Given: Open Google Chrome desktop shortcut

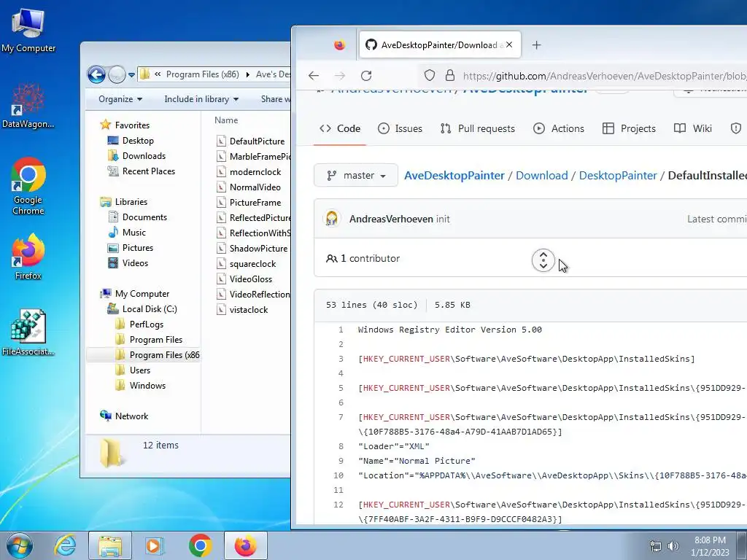Looking at the screenshot, I should [28, 186].
